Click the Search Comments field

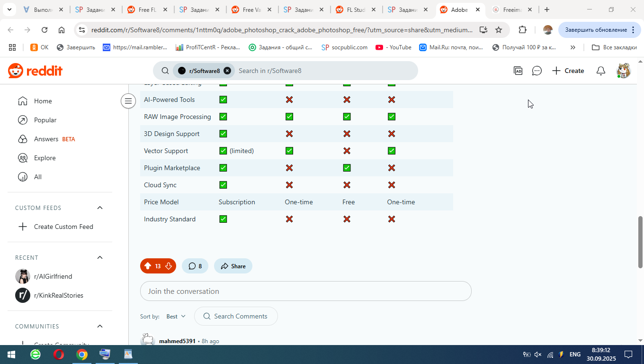coord(236,316)
